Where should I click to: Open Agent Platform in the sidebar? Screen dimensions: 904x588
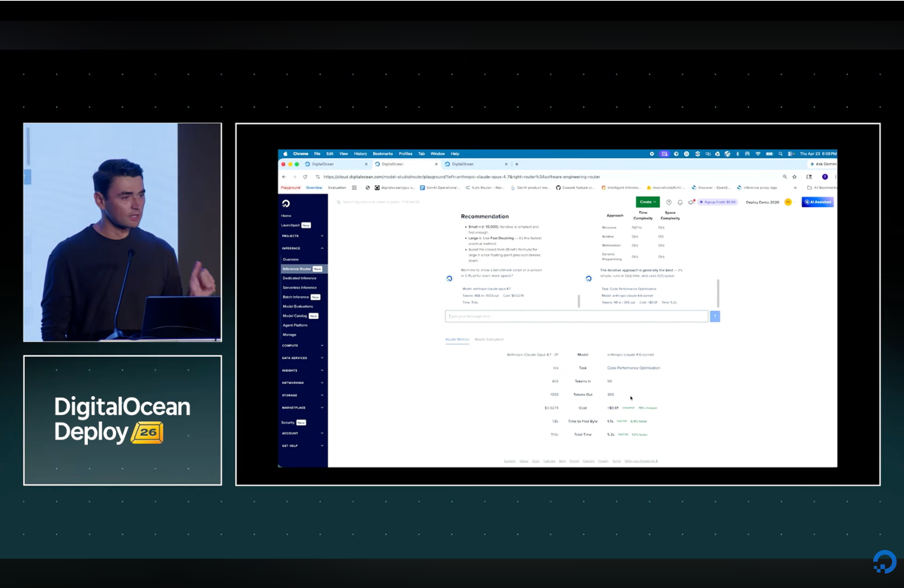pos(295,325)
